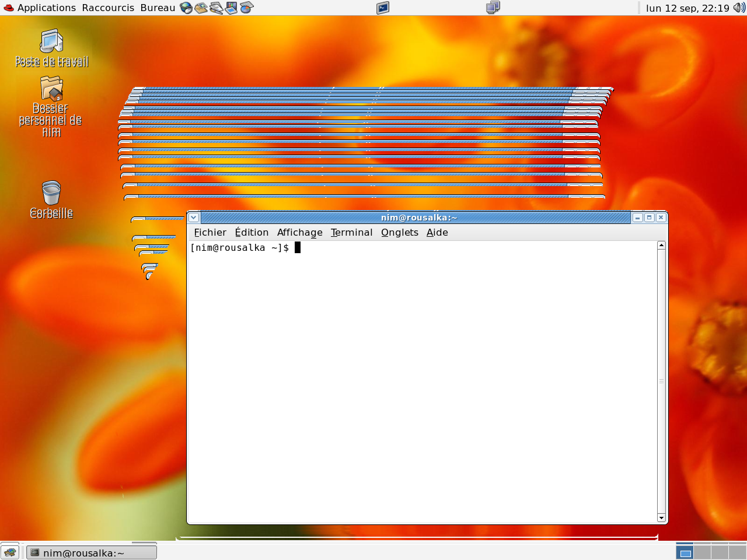This screenshot has width=747, height=560.
Task: Open the Applications menu
Action: (40, 8)
